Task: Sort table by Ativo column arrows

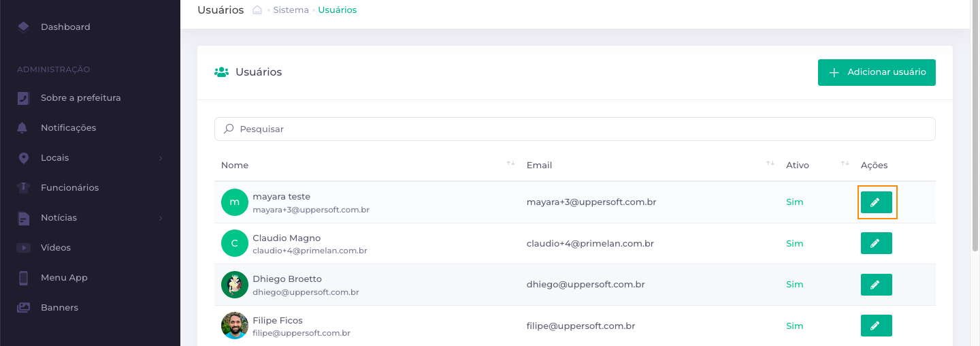Action: click(845, 163)
